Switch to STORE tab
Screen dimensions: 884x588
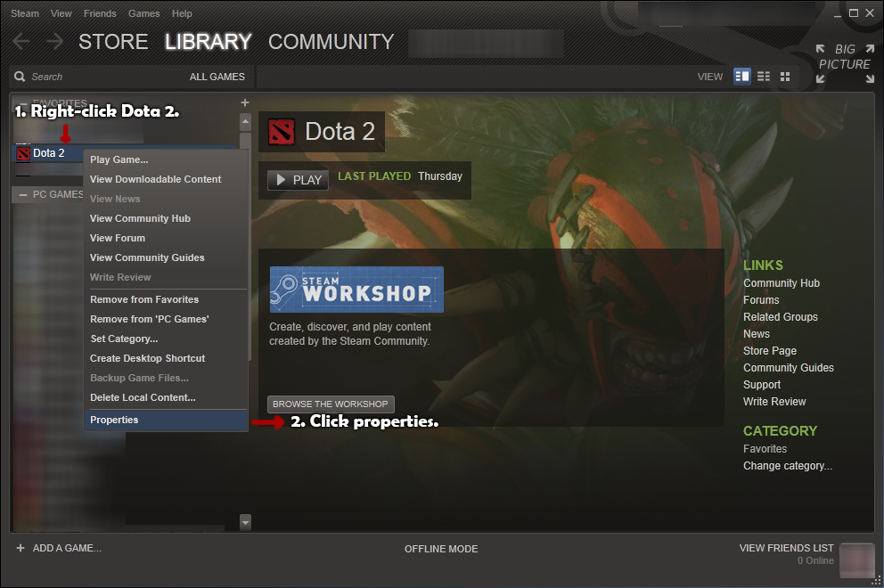pos(113,42)
